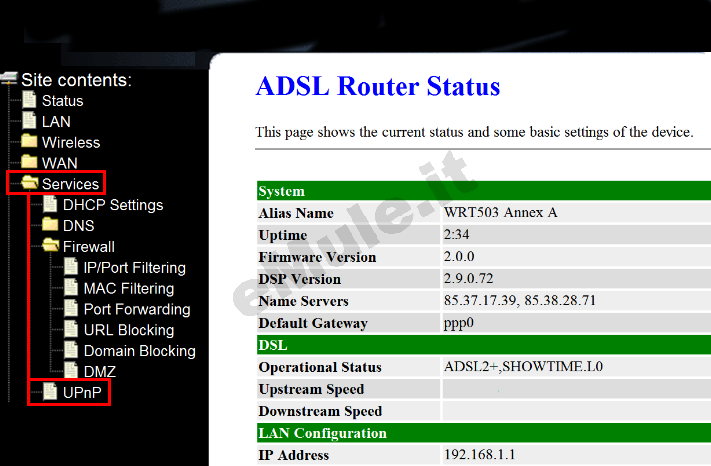Click the Port Forwarding page icon

tap(71, 308)
